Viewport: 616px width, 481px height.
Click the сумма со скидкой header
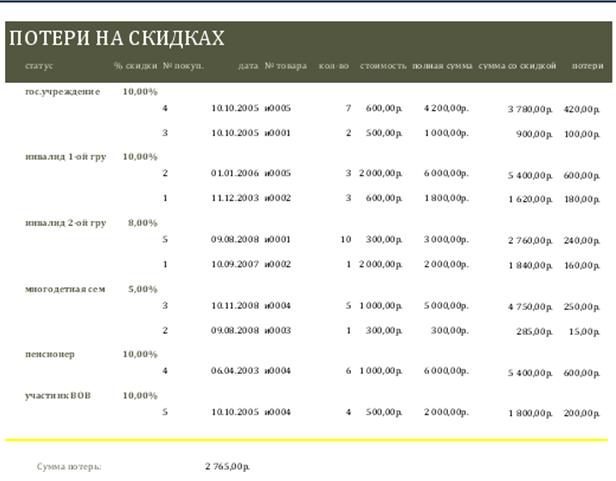coord(516,66)
